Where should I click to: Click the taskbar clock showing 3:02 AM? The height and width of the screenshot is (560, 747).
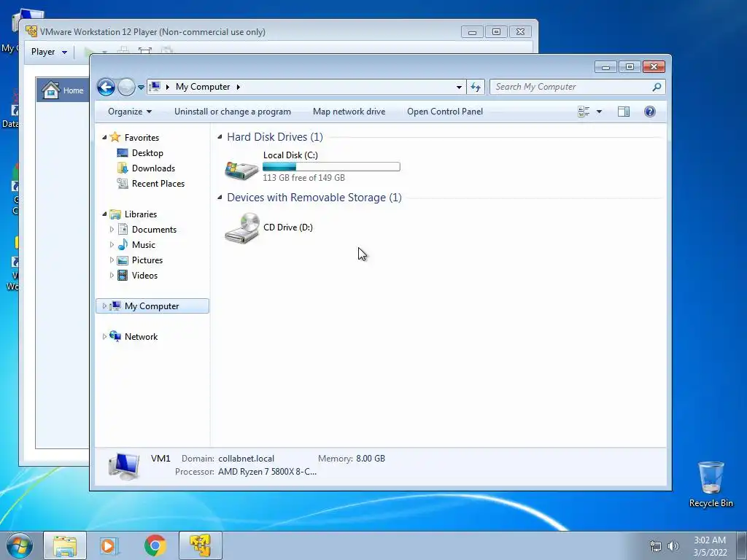(710, 546)
